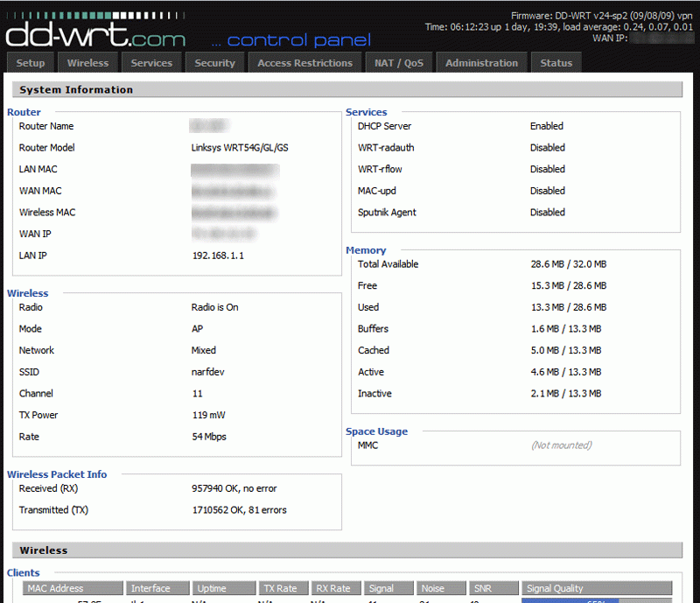This screenshot has height=603, width=700.
Task: Click the blue signal quality progress bar
Action: (x=569, y=600)
